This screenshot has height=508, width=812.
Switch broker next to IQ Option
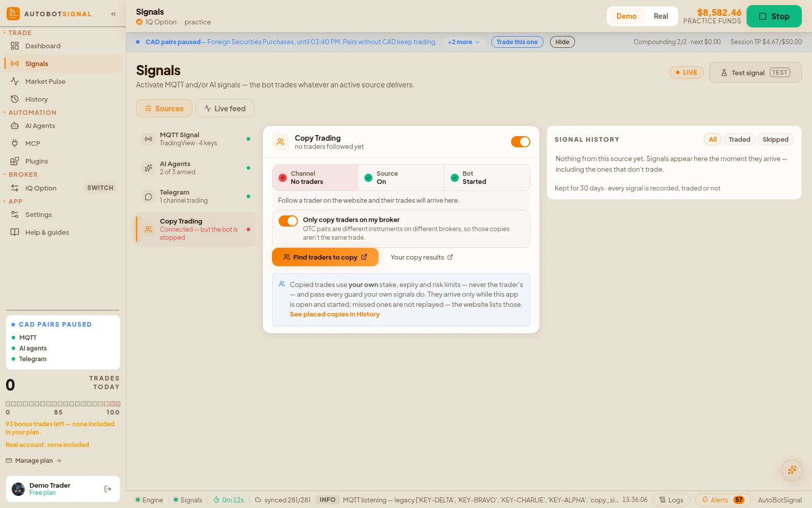click(100, 188)
